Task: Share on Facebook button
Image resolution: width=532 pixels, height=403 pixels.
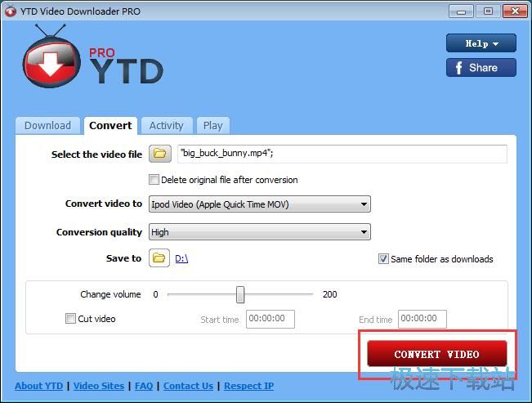Action: (481, 68)
